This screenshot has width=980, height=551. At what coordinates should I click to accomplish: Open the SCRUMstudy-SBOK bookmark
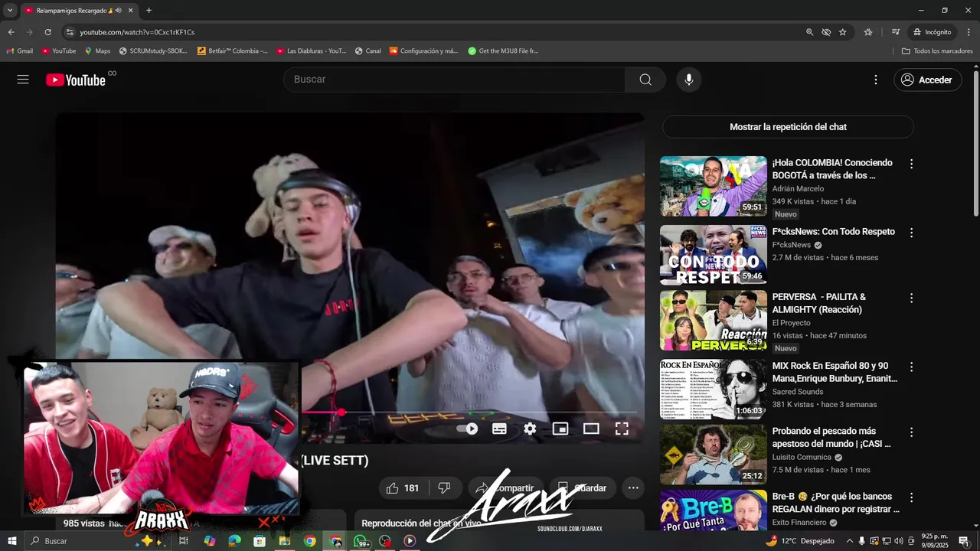(153, 51)
